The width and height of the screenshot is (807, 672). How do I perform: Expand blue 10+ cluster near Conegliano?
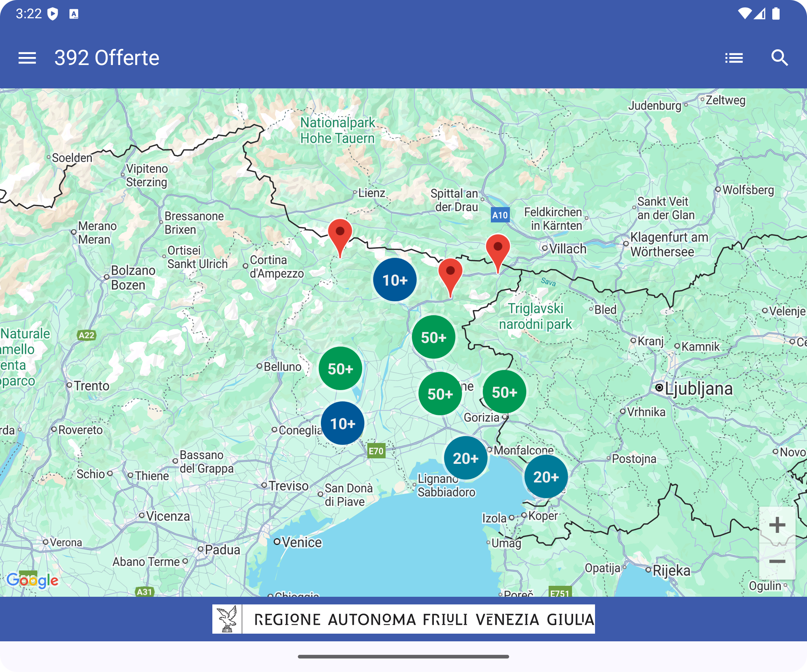point(342,424)
